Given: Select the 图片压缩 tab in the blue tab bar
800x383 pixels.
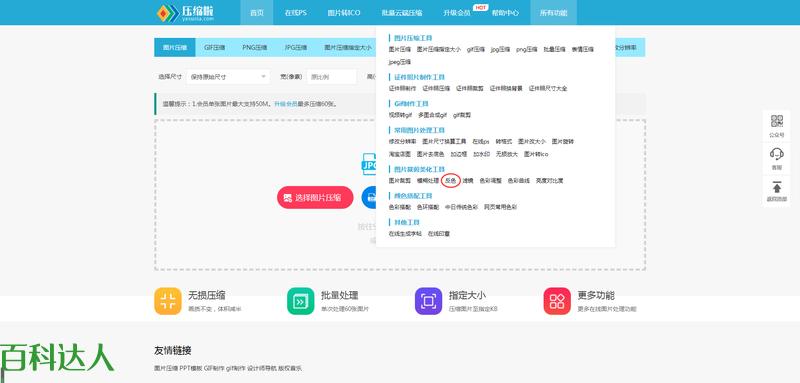Looking at the screenshot, I should click(175, 47).
